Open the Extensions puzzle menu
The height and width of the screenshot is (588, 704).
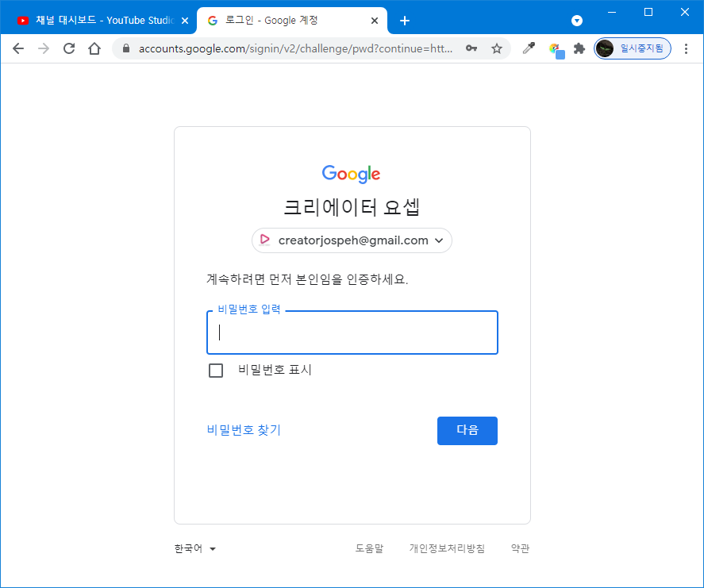(x=579, y=48)
